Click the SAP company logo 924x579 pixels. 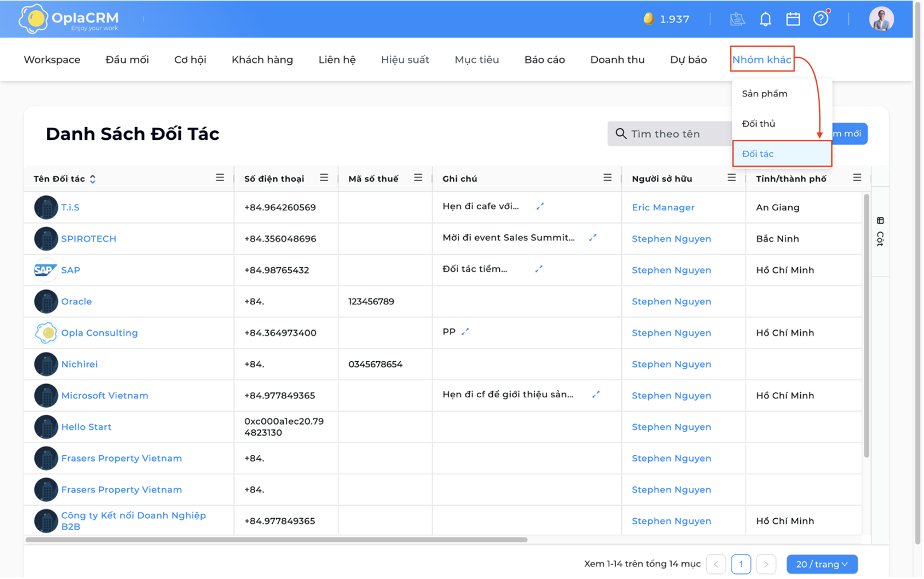45,270
